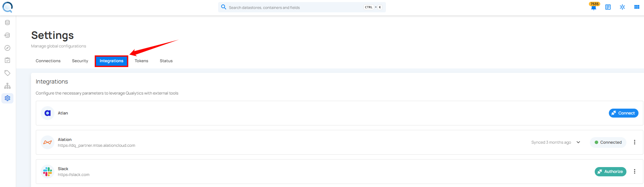Screen dimensions: 644x187
Task: Click the Alation URL text
Action: 96,145
